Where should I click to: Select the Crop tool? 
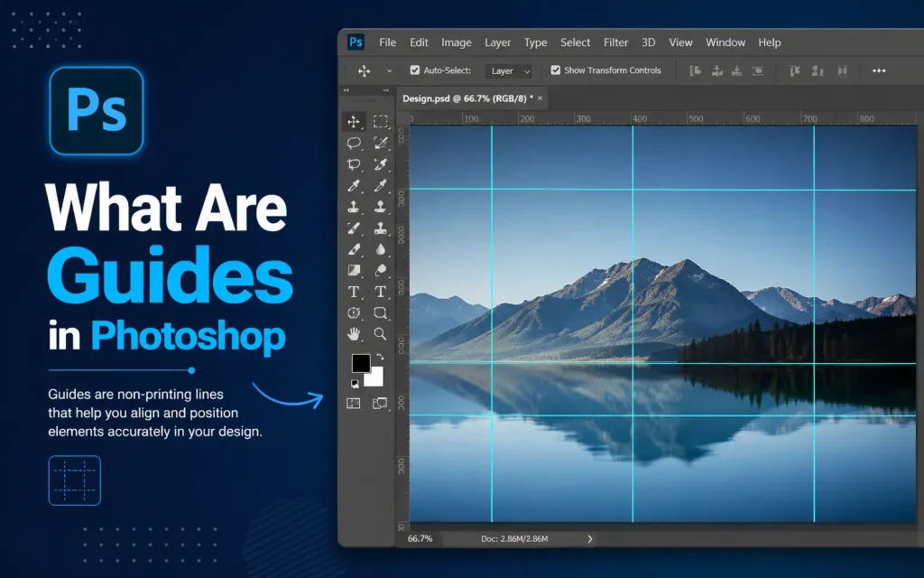tap(354, 164)
